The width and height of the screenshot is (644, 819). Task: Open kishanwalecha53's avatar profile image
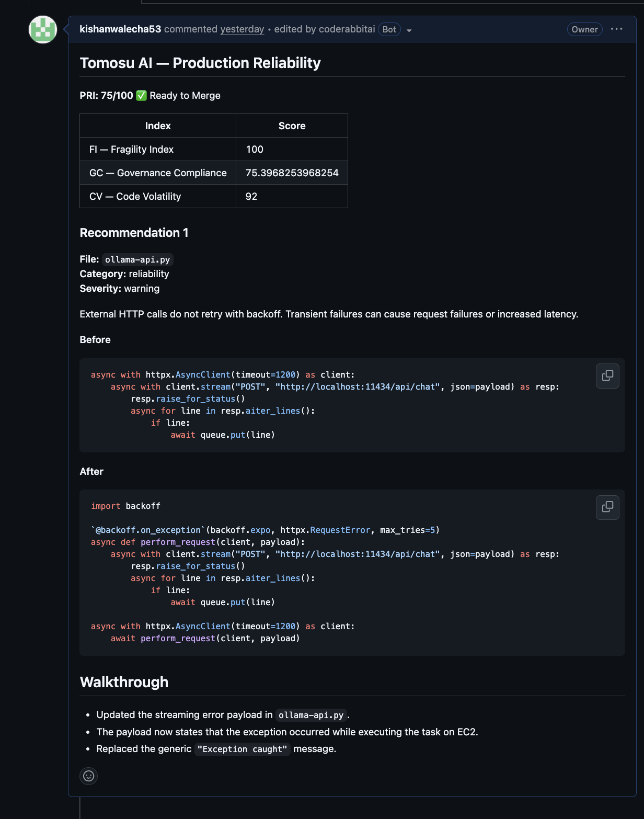[43, 29]
